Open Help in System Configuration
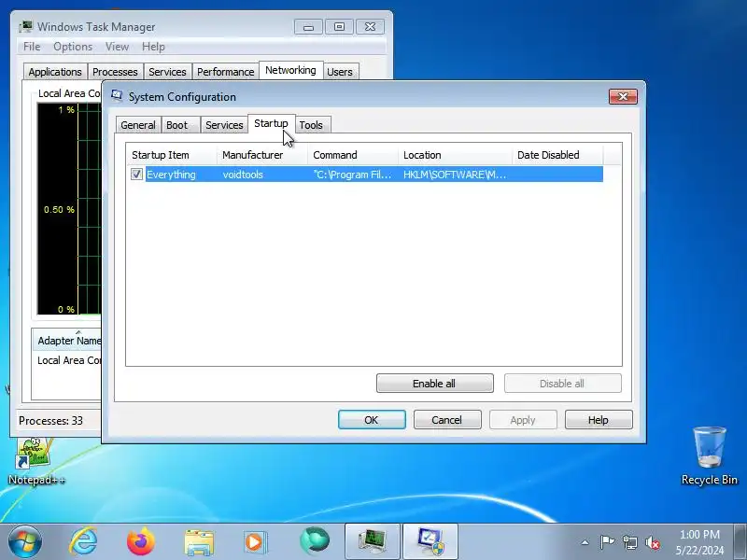Screen dimensions: 747x560 tap(599, 420)
